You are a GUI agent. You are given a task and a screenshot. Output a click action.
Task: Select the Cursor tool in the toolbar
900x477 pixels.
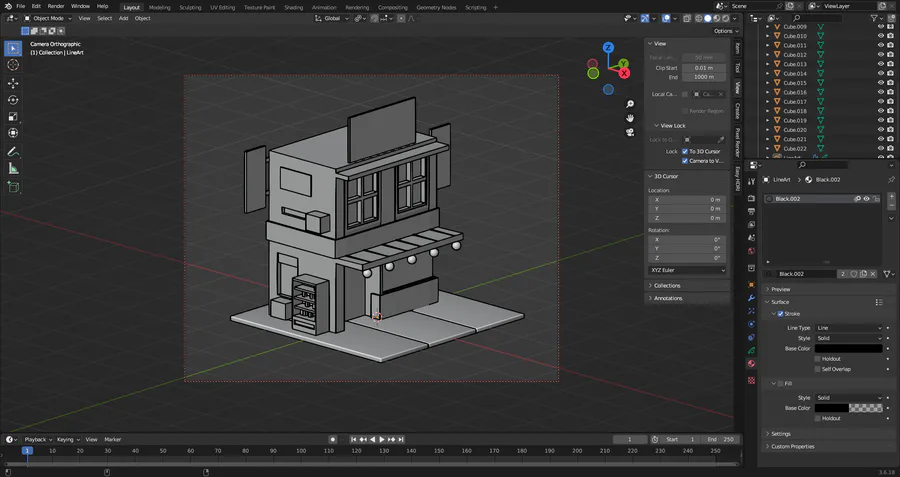pos(13,65)
